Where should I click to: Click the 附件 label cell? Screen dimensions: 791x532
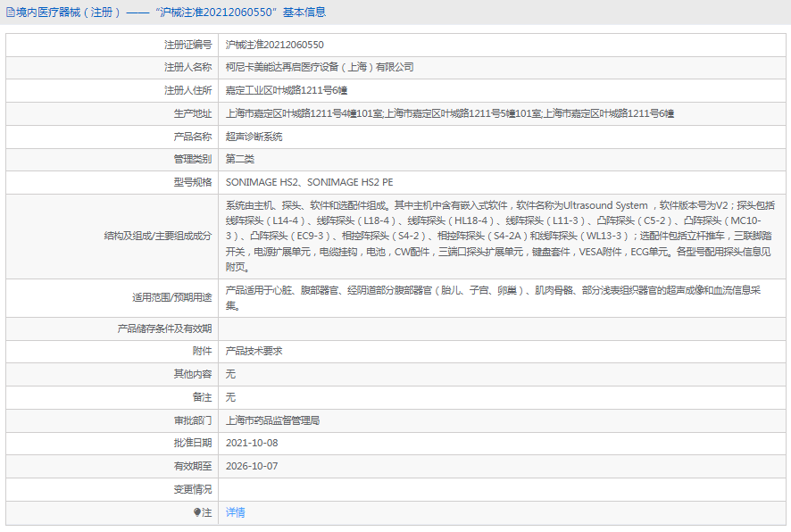[x=112, y=352]
